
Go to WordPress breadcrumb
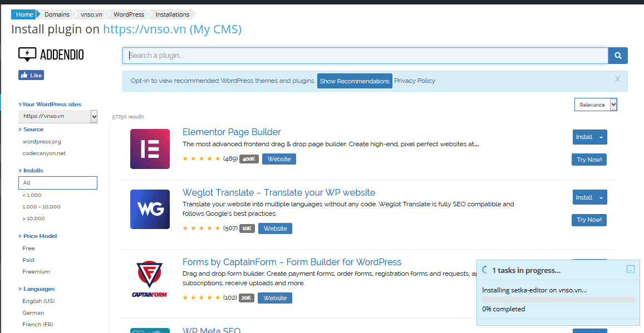129,14
